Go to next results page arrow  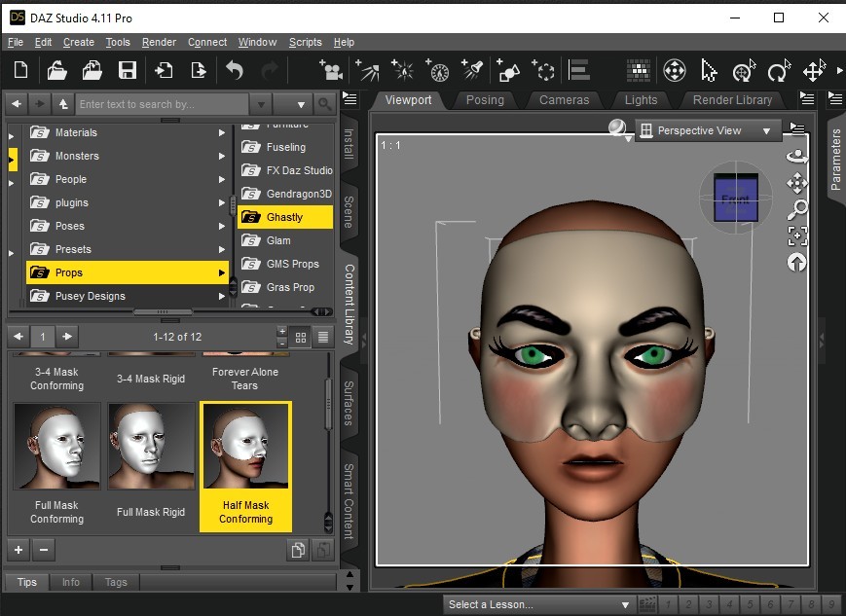point(67,337)
